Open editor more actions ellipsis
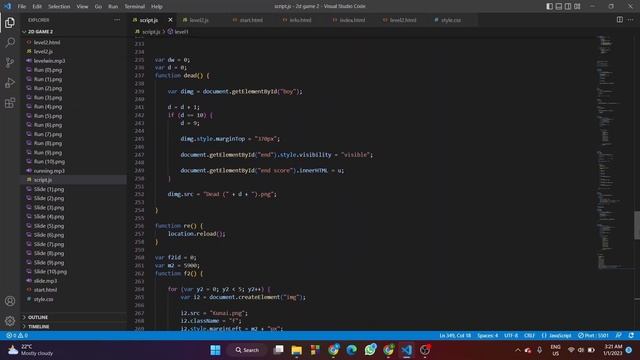640x360 pixels. click(630, 20)
